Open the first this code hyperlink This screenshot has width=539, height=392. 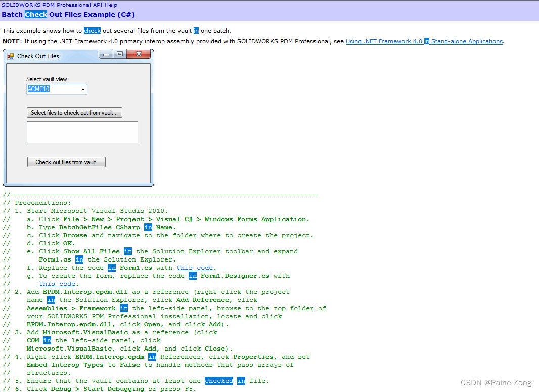pos(195,268)
